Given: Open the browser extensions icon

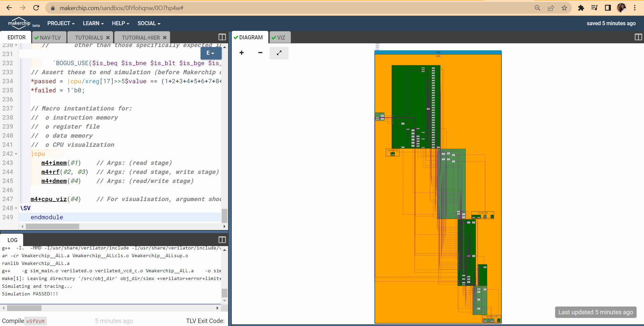Looking at the screenshot, I should point(581,7).
